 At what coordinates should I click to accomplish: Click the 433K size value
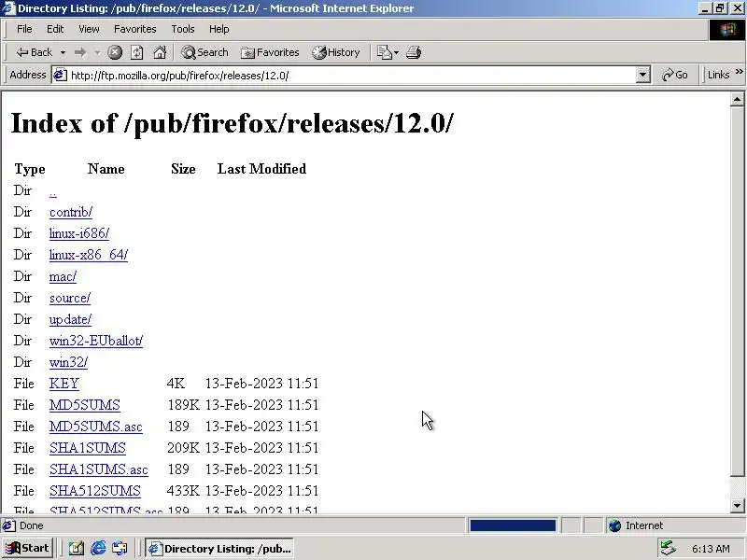183,491
